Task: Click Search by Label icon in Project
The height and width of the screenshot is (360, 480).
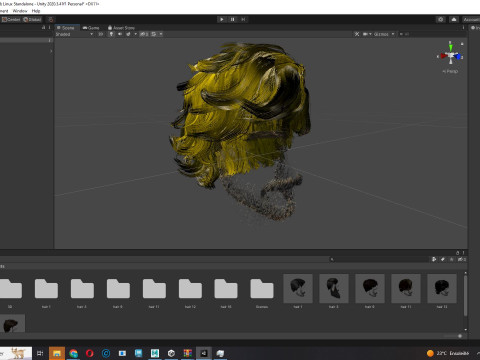Action: (443, 259)
